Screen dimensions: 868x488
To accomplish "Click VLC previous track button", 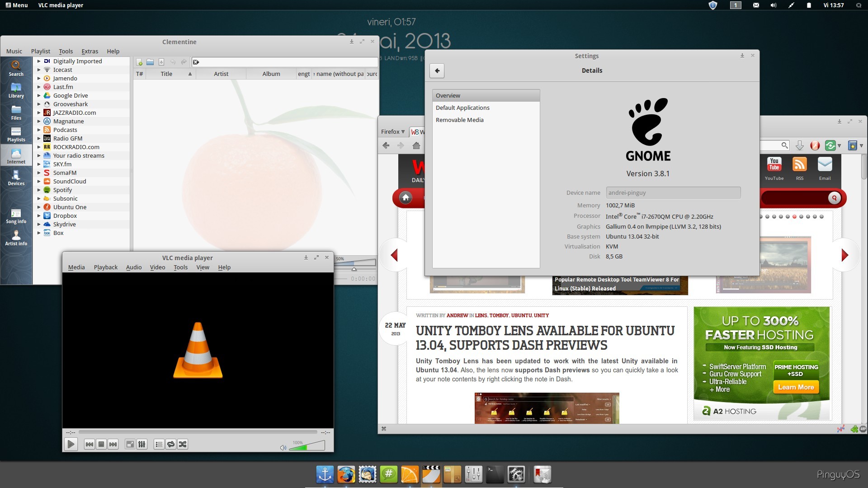I will (x=90, y=444).
